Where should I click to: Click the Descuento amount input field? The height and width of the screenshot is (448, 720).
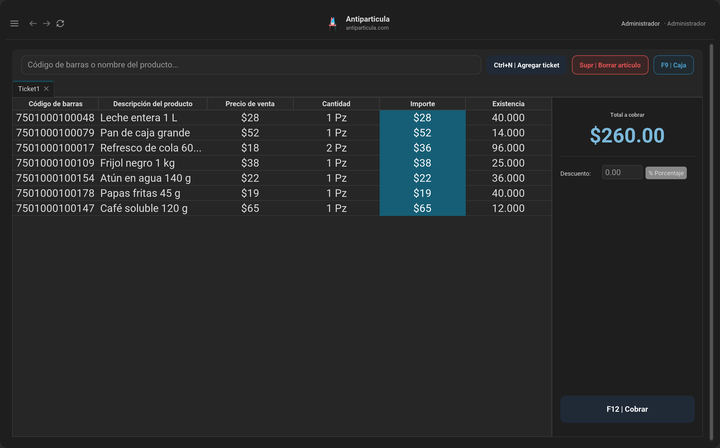click(622, 173)
